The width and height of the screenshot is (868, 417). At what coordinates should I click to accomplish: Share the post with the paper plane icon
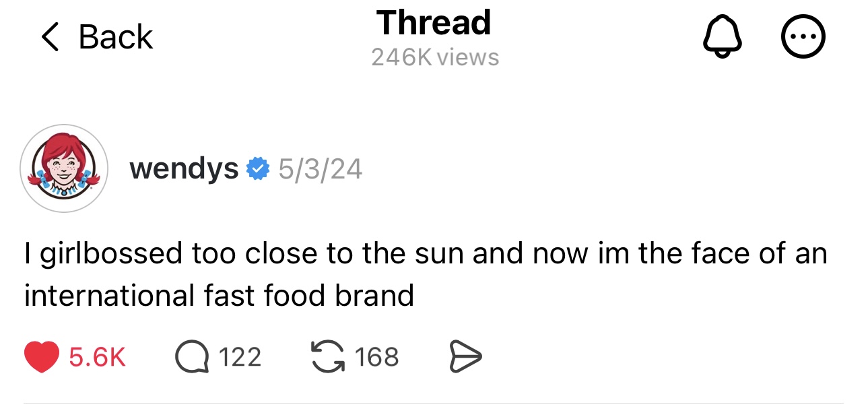pyautogui.click(x=465, y=357)
